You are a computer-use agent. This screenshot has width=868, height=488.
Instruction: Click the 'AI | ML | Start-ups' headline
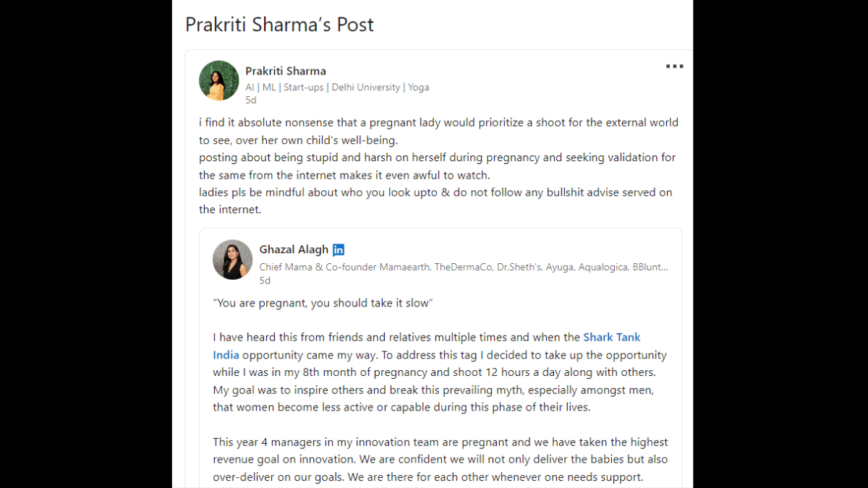click(337, 87)
